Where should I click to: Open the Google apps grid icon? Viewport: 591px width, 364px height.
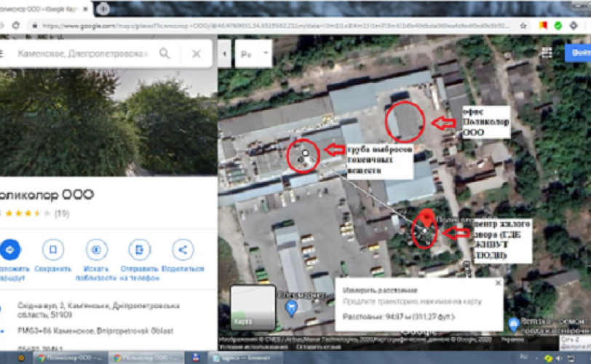(547, 52)
